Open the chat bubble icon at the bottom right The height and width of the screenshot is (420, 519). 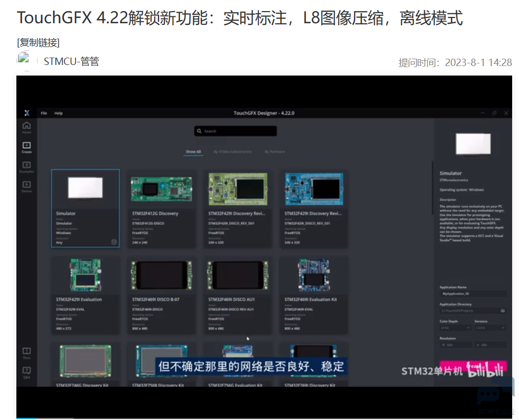pos(488,394)
